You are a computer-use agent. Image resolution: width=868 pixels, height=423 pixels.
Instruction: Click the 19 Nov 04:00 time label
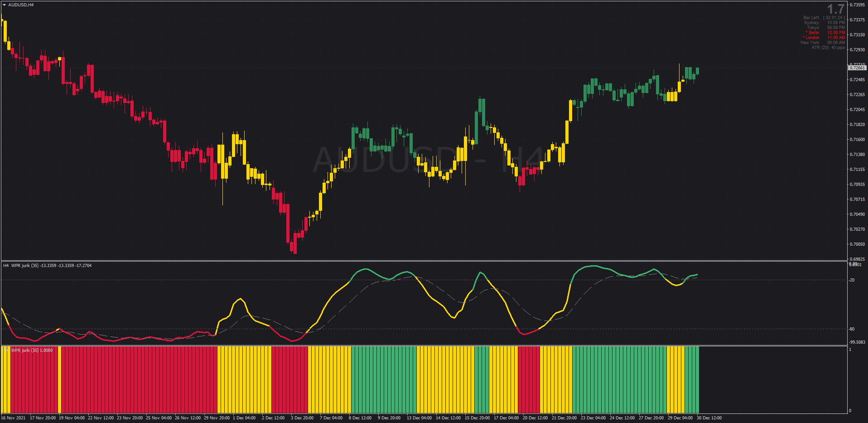[72, 418]
